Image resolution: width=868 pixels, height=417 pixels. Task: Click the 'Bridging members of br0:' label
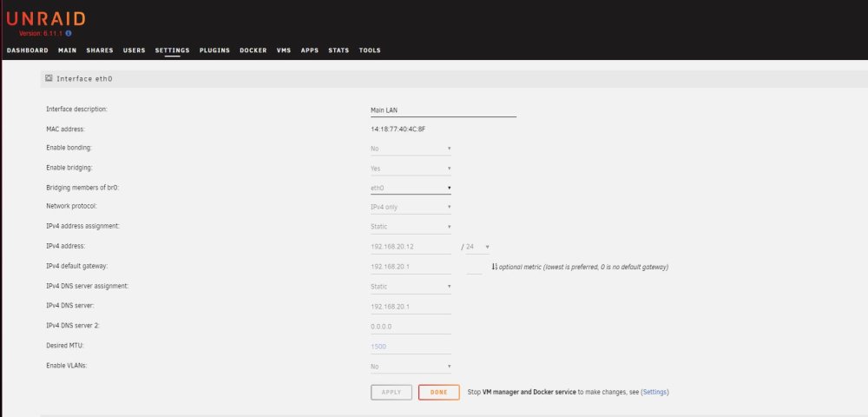[x=82, y=187]
